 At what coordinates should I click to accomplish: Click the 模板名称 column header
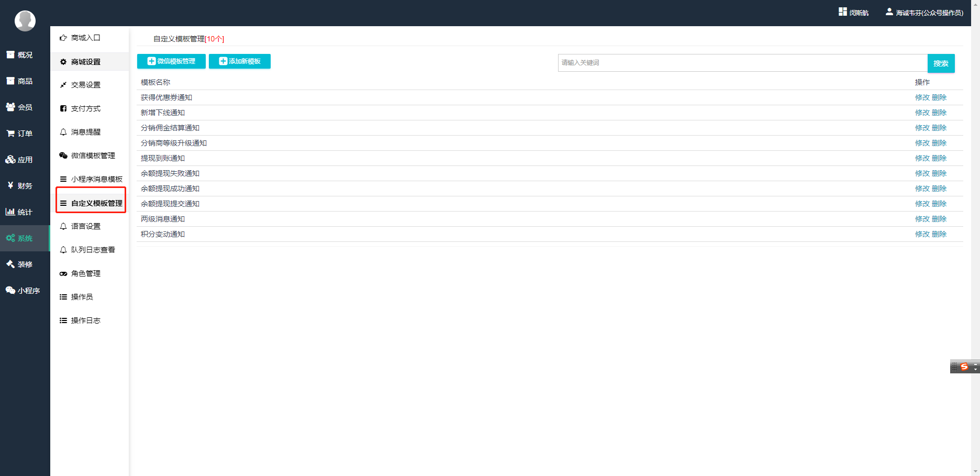point(155,82)
